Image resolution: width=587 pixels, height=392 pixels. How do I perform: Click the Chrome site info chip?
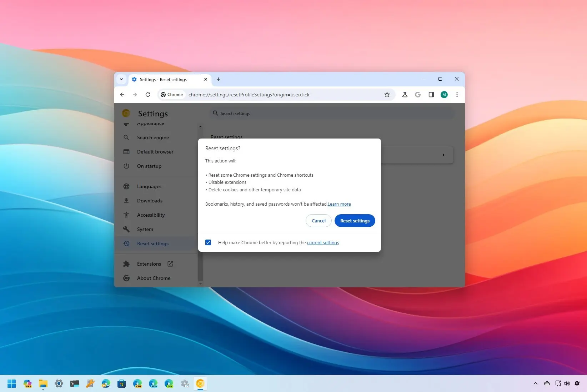[172, 95]
